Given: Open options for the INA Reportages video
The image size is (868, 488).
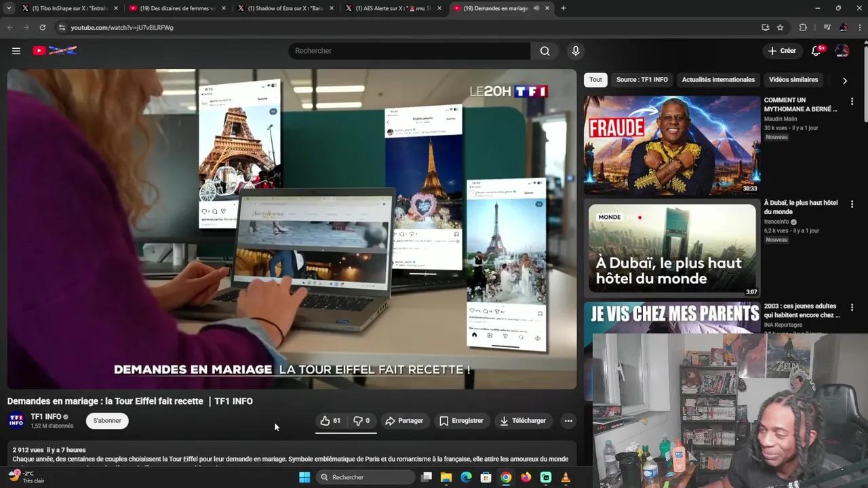Looking at the screenshot, I should 852,307.
